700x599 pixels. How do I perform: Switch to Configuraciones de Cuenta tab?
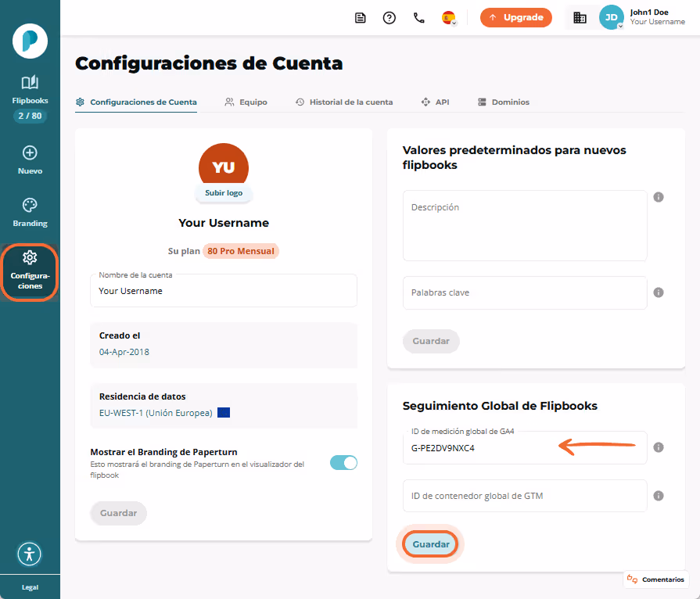click(x=137, y=102)
